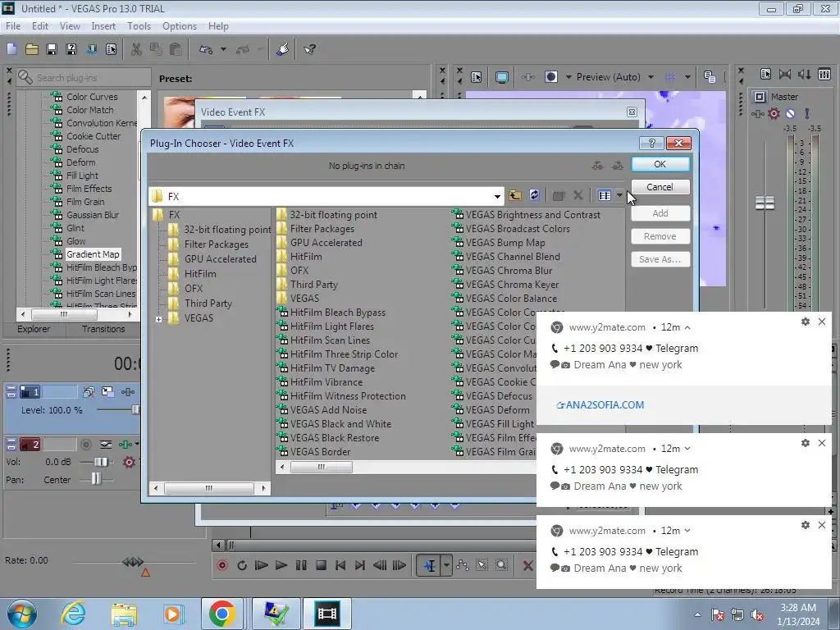Click OK in Plug-In Chooser
The image size is (840, 630).
click(x=660, y=164)
